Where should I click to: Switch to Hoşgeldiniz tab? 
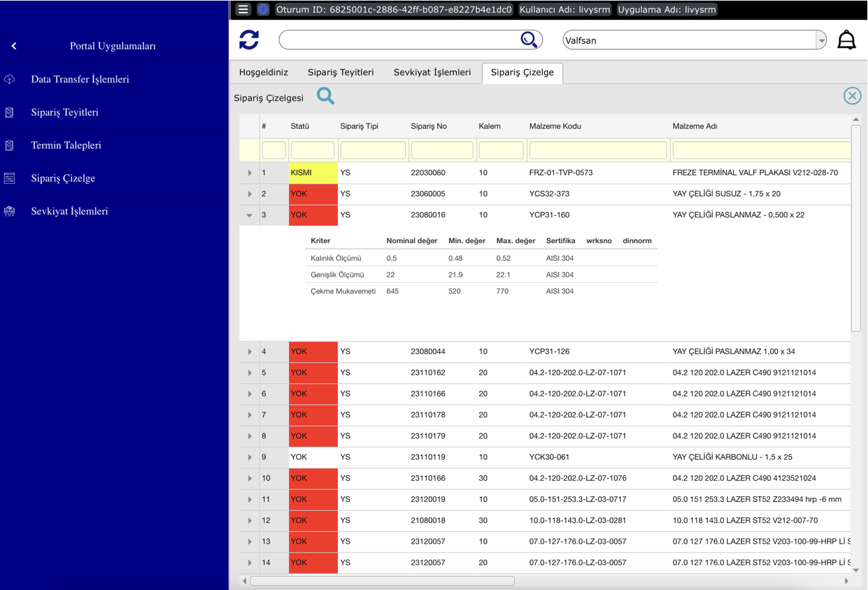pyautogui.click(x=263, y=73)
